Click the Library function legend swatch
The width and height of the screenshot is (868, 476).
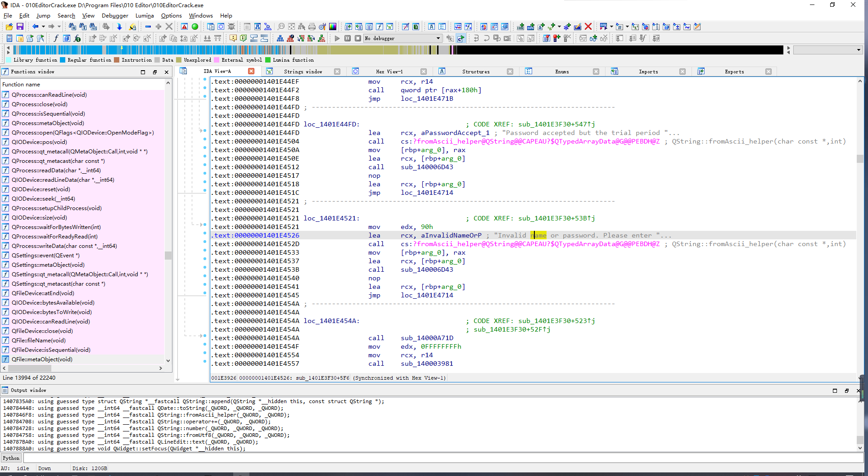9,60
